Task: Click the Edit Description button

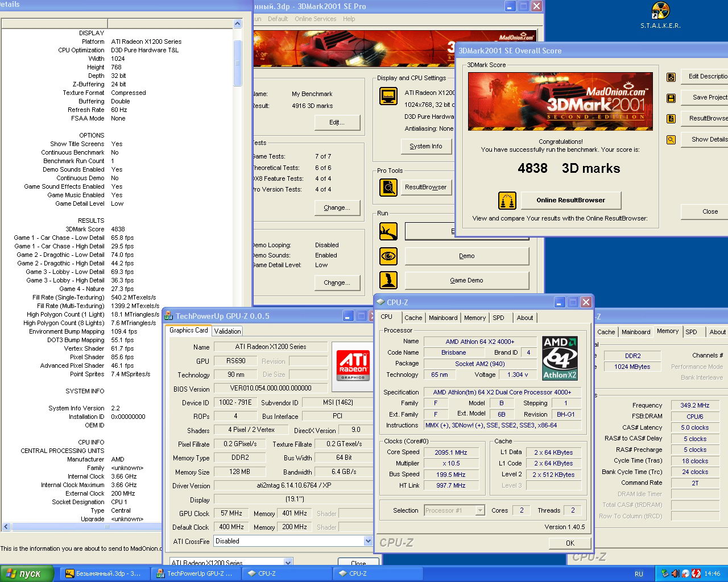Action: (x=705, y=77)
